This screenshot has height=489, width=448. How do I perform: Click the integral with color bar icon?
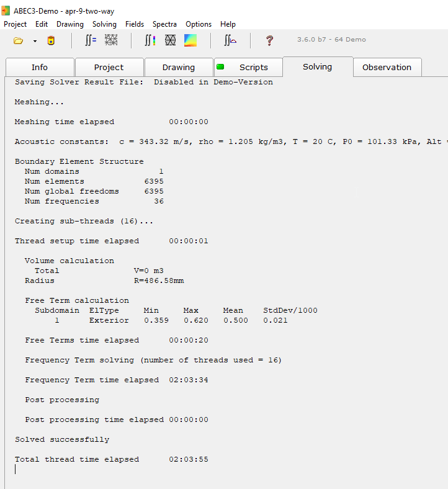150,40
